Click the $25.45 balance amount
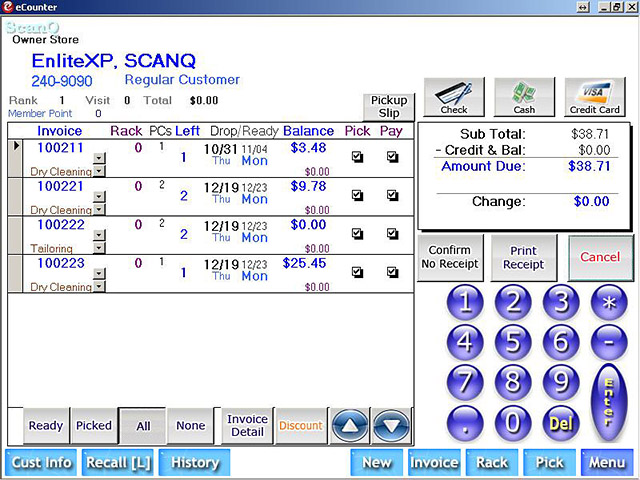640x480 pixels. pyautogui.click(x=304, y=263)
